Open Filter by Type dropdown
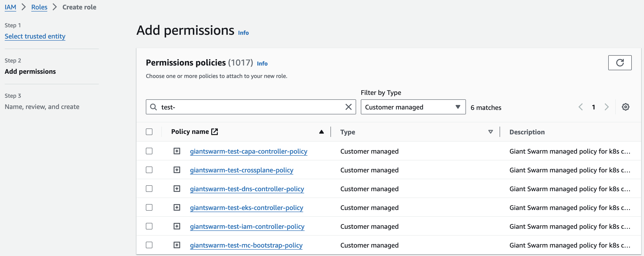 click(x=413, y=107)
